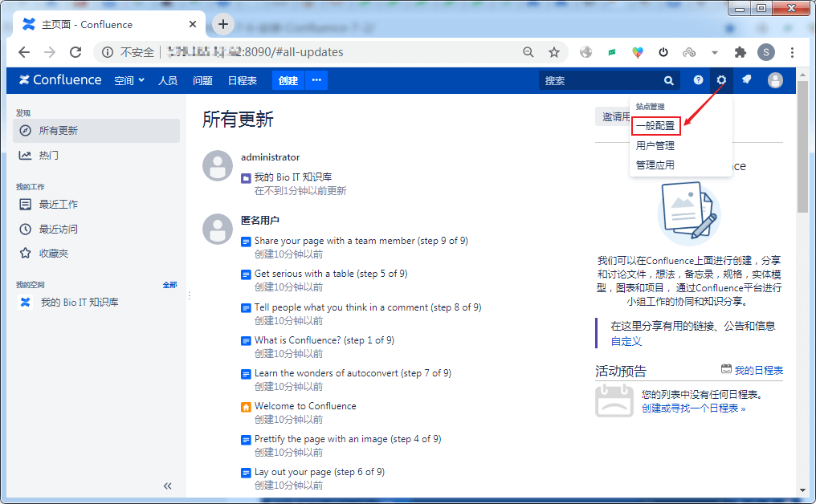
Task: Go to 人员 in navigation bar
Action: click(x=168, y=80)
